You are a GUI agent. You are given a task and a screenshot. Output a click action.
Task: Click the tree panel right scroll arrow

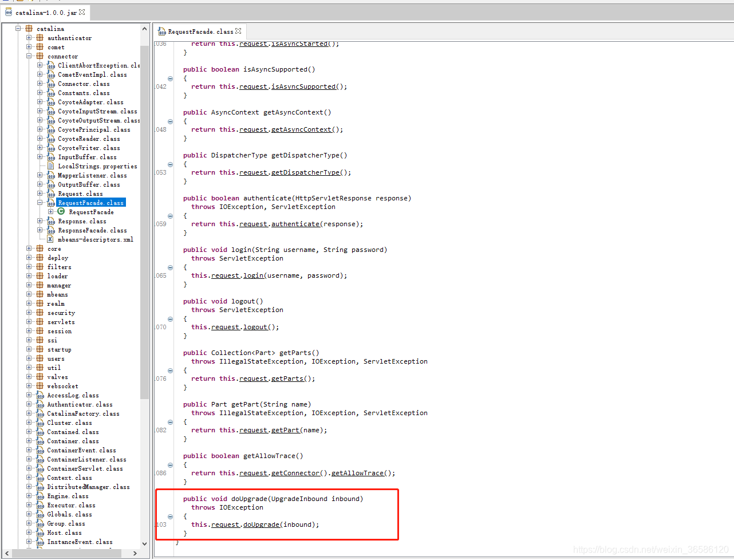click(135, 553)
